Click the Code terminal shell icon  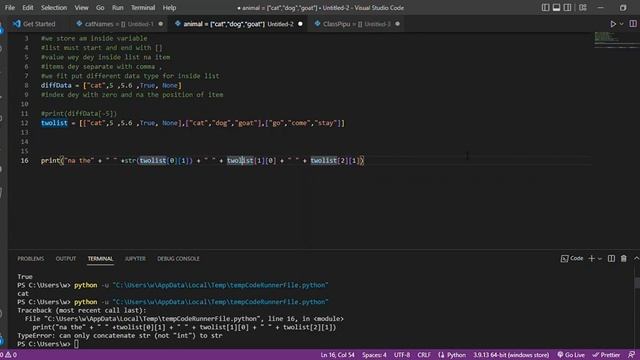[x=564, y=258]
